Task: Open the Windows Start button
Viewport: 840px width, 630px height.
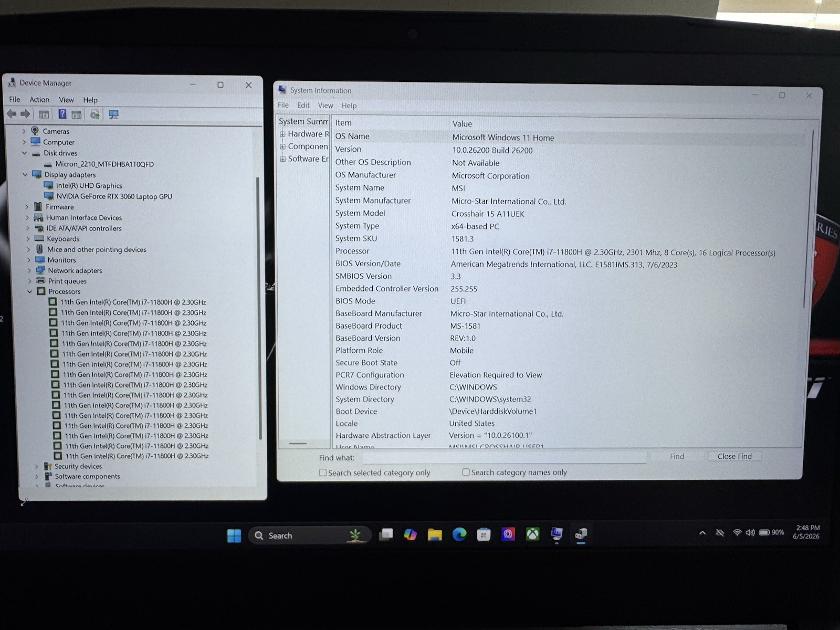Action: (x=234, y=535)
